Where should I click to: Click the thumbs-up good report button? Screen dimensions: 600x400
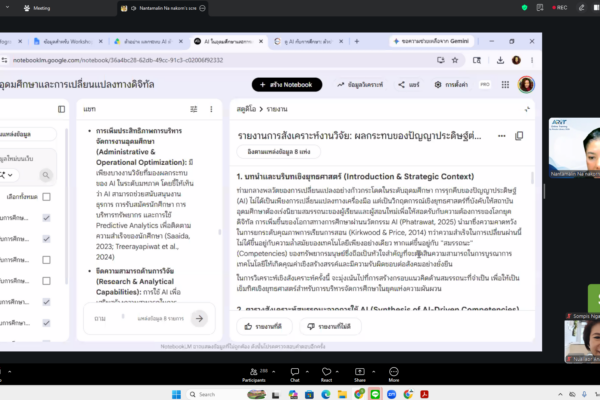pyautogui.click(x=263, y=327)
